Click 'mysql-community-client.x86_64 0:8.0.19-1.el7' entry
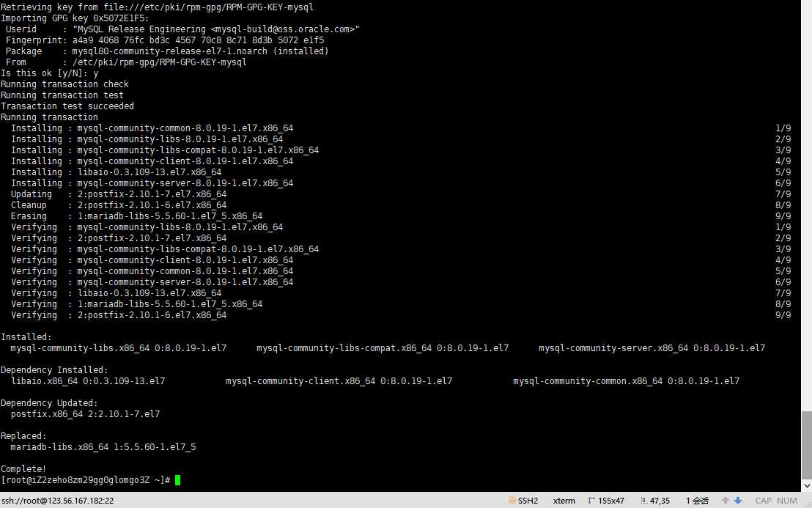The image size is (812, 508). pyautogui.click(x=339, y=381)
